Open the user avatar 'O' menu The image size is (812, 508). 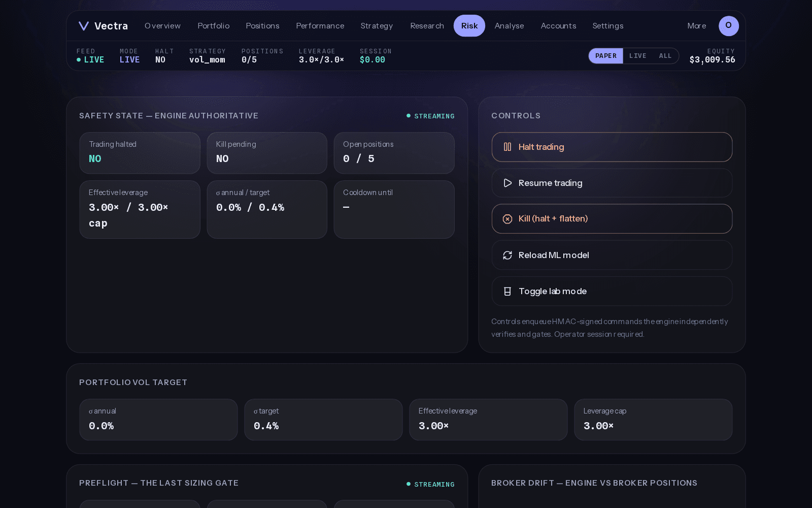(x=729, y=26)
